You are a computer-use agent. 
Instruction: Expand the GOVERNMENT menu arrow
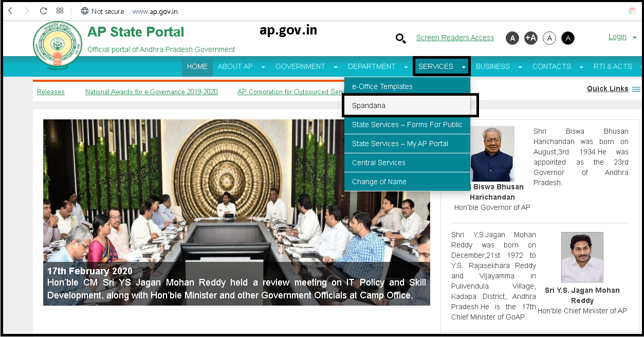tap(336, 67)
